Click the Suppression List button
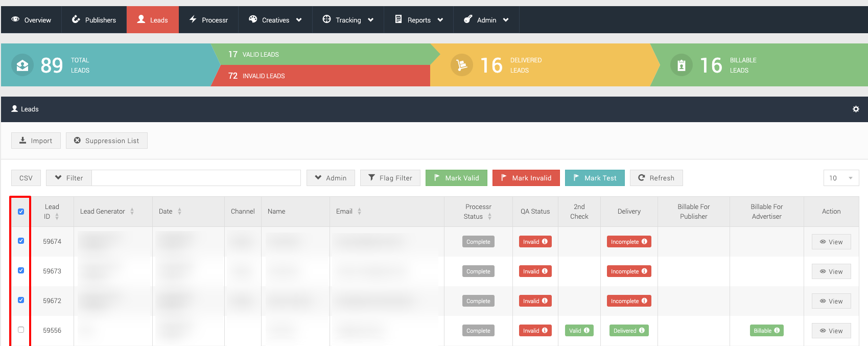The width and height of the screenshot is (868, 346). tap(107, 141)
